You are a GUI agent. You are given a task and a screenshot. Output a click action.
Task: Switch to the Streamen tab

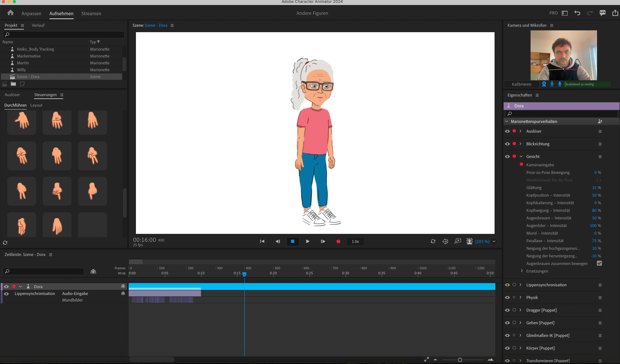coord(91,14)
